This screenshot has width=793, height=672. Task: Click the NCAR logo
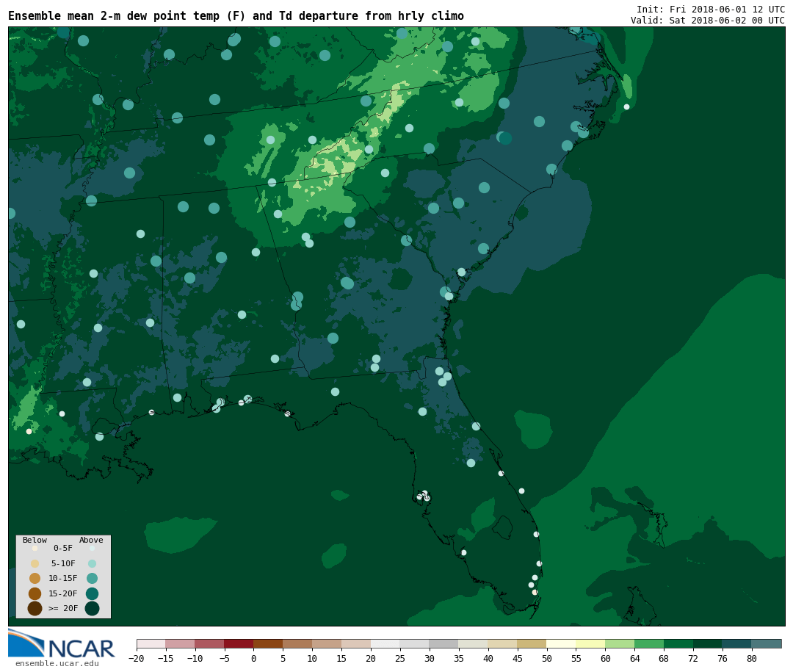(x=62, y=644)
